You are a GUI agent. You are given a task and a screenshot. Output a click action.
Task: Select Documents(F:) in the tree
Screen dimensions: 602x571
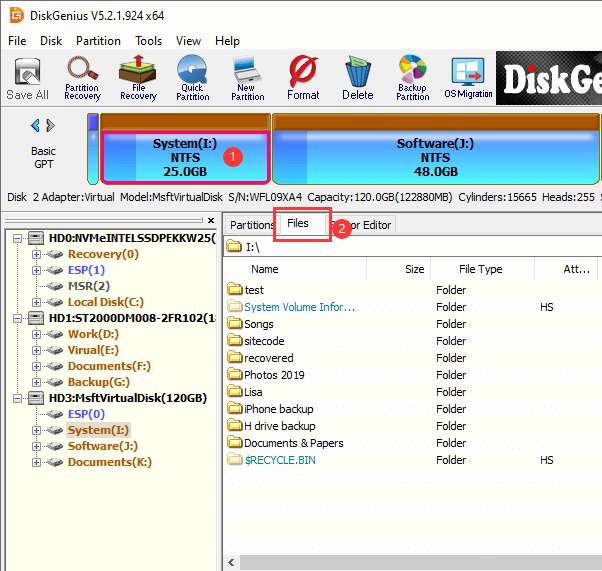pos(109,366)
